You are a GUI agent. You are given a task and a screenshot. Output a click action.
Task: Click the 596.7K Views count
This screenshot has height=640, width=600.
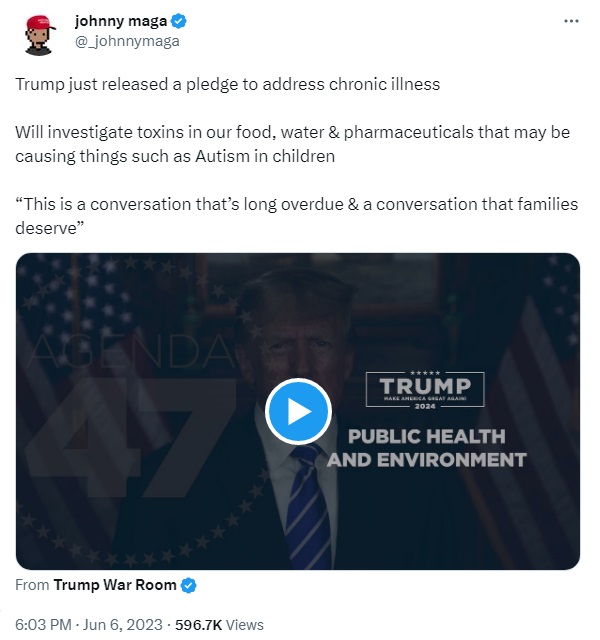point(219,624)
